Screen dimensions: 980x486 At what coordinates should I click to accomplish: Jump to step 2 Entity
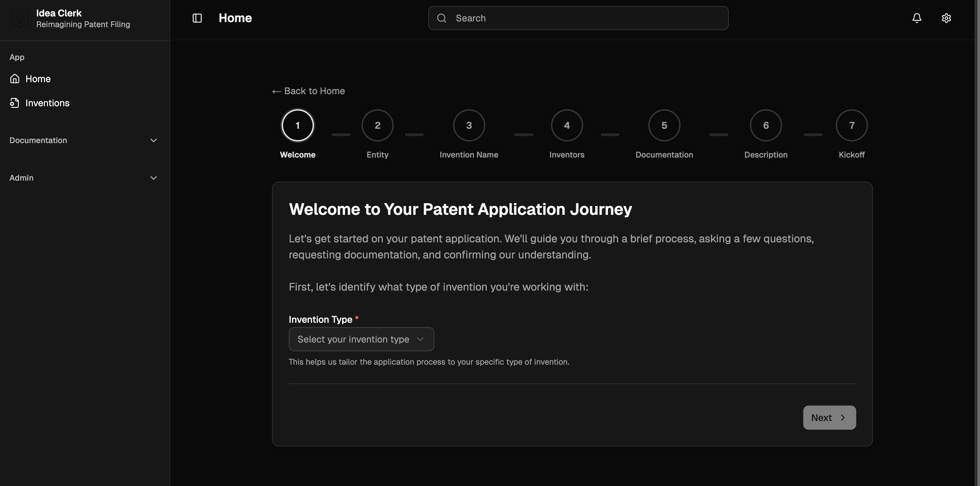[377, 125]
